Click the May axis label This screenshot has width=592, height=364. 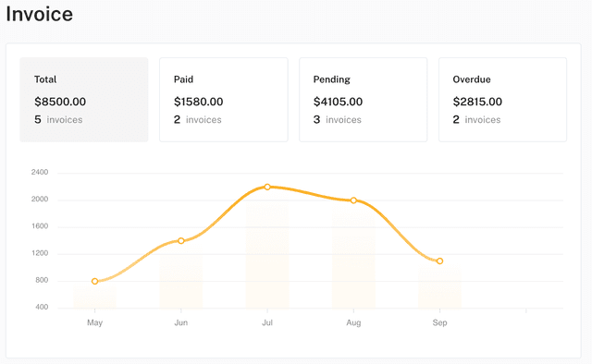tap(94, 322)
